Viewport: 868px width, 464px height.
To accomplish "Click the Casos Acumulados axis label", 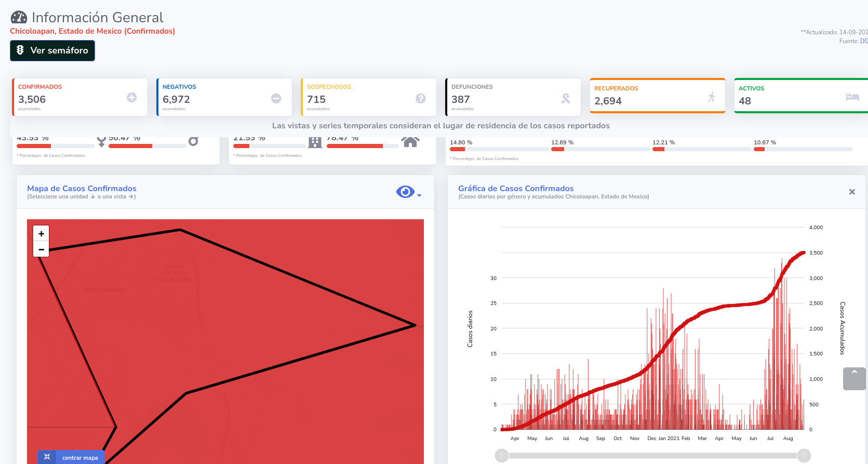I will [843, 328].
